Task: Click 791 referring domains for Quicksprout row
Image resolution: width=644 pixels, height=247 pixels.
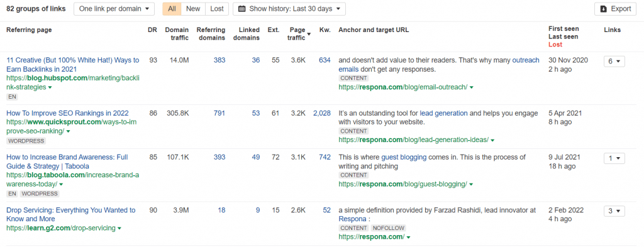Action: point(219,113)
